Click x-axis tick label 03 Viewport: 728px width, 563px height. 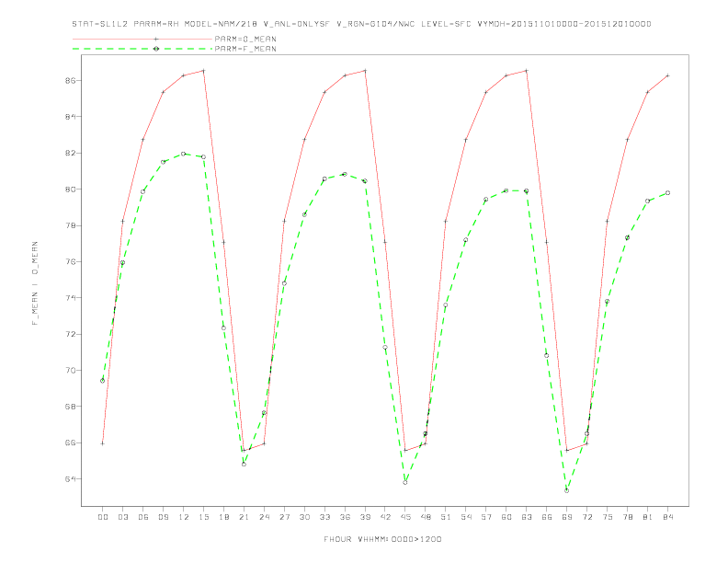122,517
